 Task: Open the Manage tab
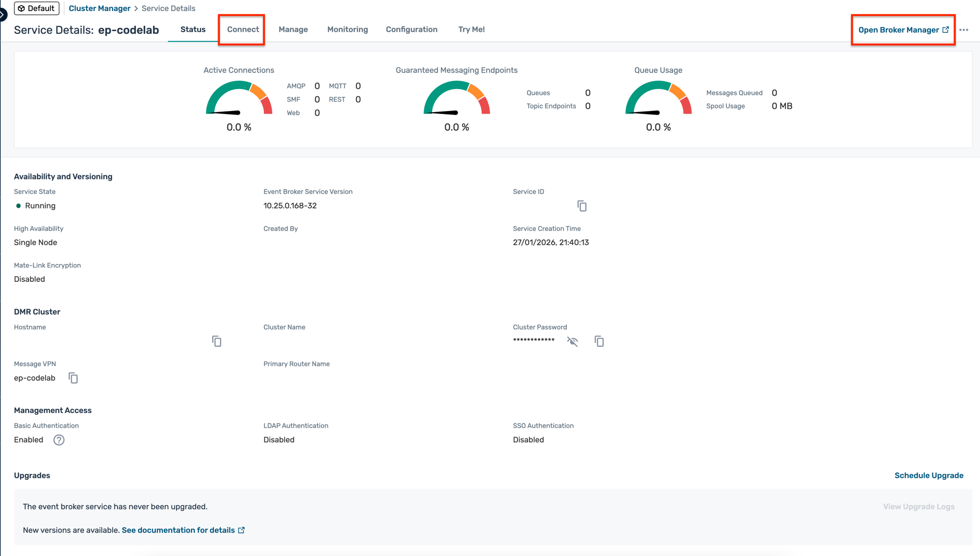(293, 29)
